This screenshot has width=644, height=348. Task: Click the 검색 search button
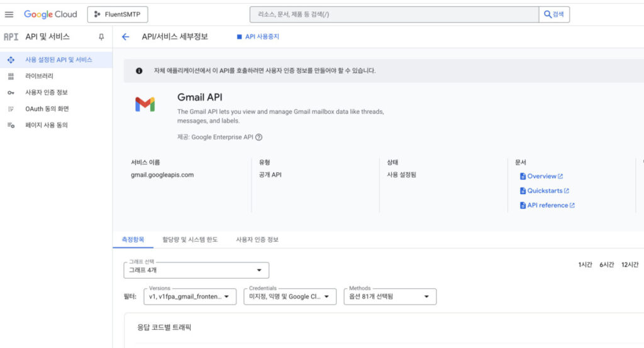554,14
